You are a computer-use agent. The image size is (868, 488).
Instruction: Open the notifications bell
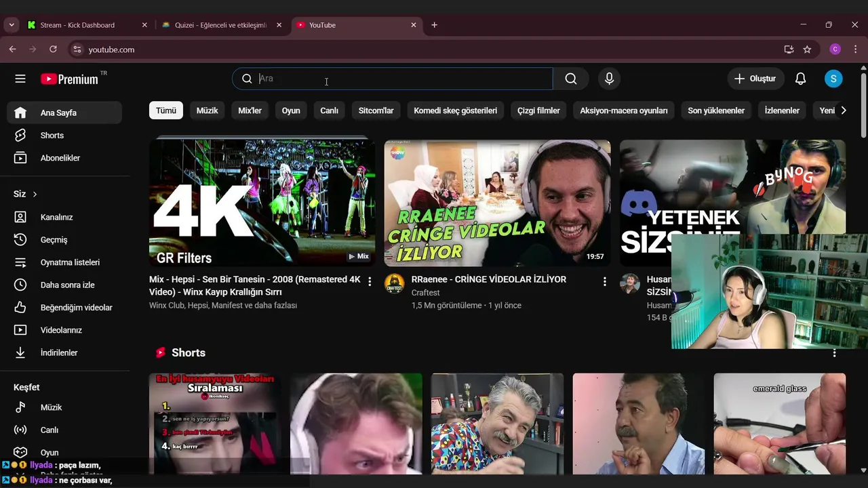[x=800, y=79]
